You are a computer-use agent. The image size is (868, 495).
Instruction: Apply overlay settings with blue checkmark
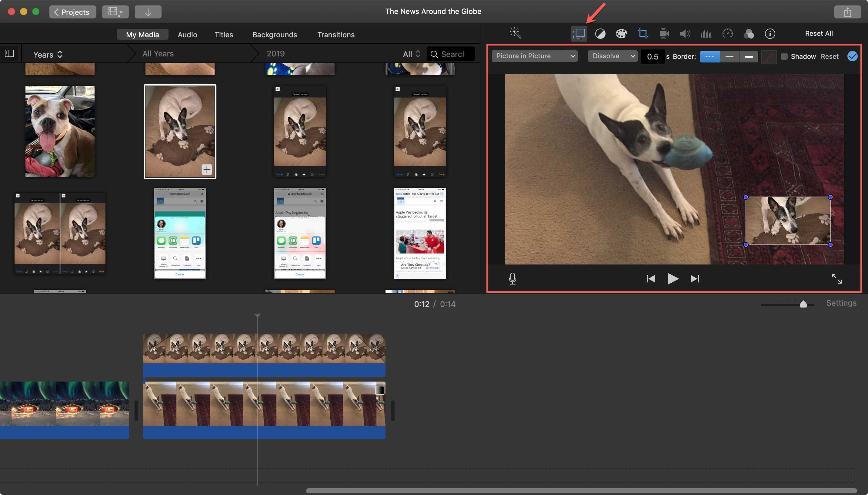coord(852,56)
